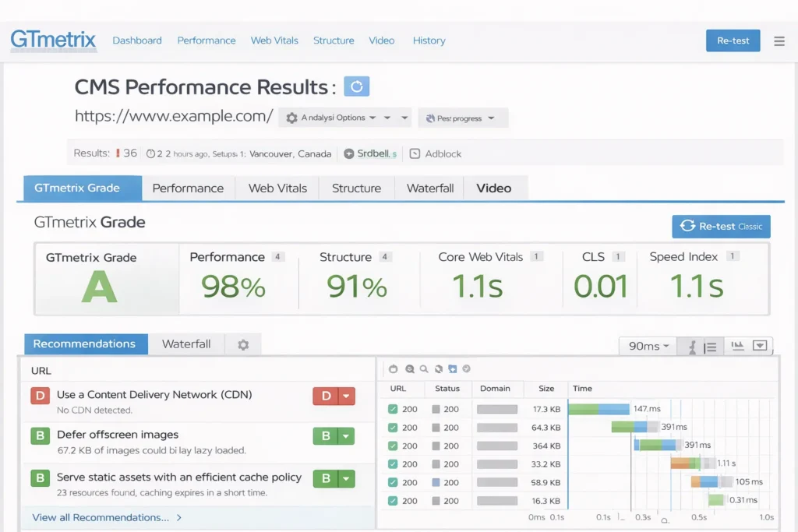The height and width of the screenshot is (532, 798).
Task: Click the Re-test button at top right
Action: pyautogui.click(x=733, y=41)
